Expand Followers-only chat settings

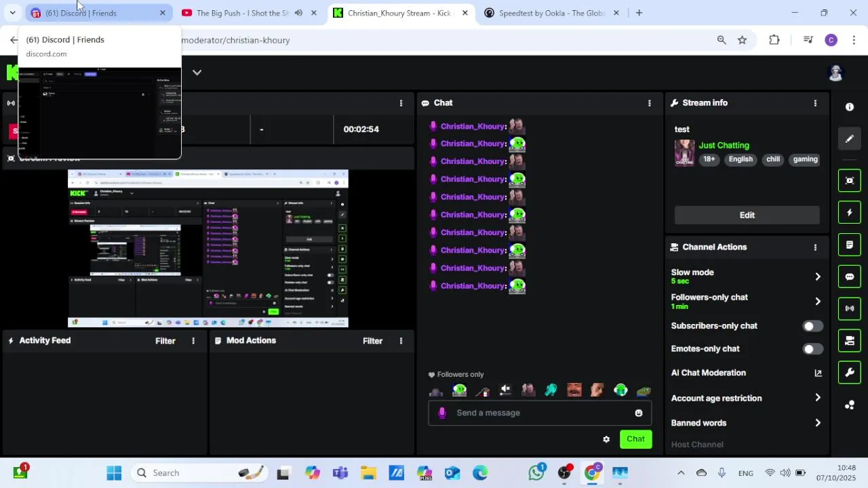[818, 302]
